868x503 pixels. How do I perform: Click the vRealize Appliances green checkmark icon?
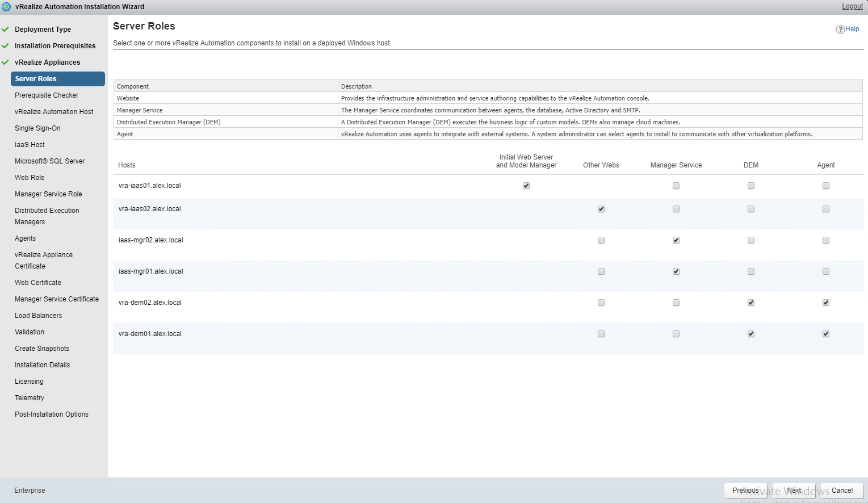pyautogui.click(x=6, y=62)
